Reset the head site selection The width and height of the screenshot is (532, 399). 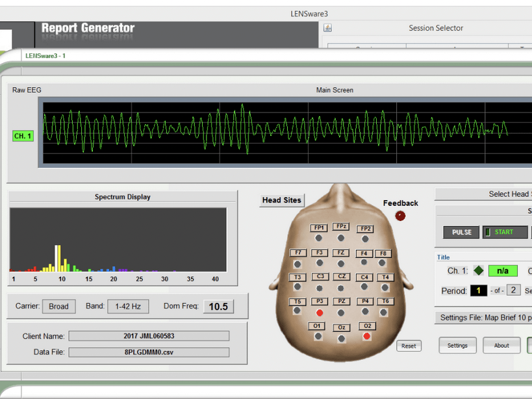[409, 346]
